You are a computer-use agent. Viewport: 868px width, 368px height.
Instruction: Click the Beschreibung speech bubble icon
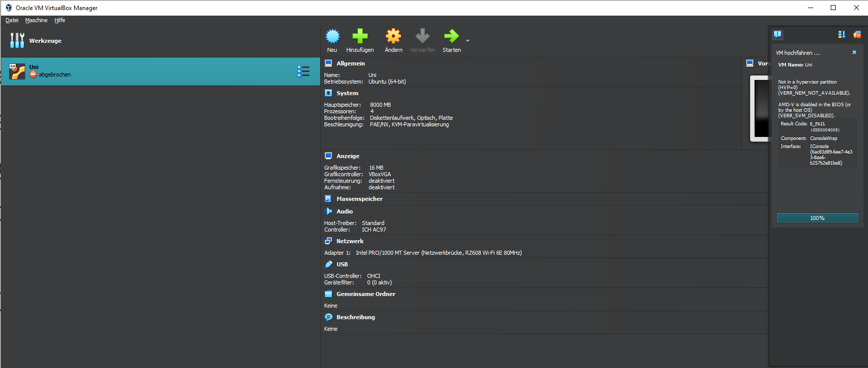[329, 317]
